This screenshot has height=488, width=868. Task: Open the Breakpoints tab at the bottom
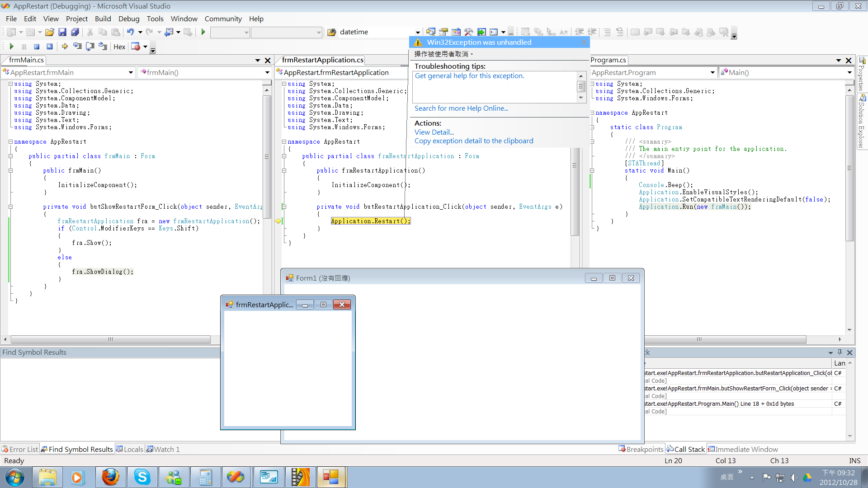641,449
